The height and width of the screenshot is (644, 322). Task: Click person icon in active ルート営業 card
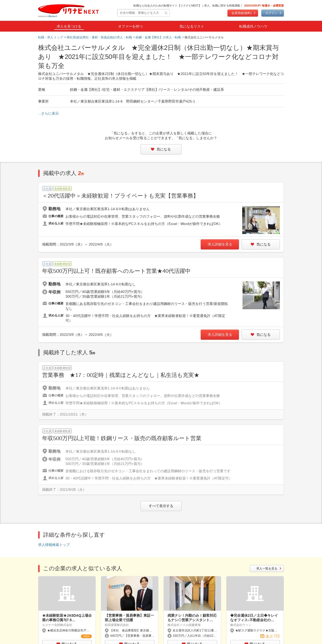pyautogui.click(x=45, y=315)
